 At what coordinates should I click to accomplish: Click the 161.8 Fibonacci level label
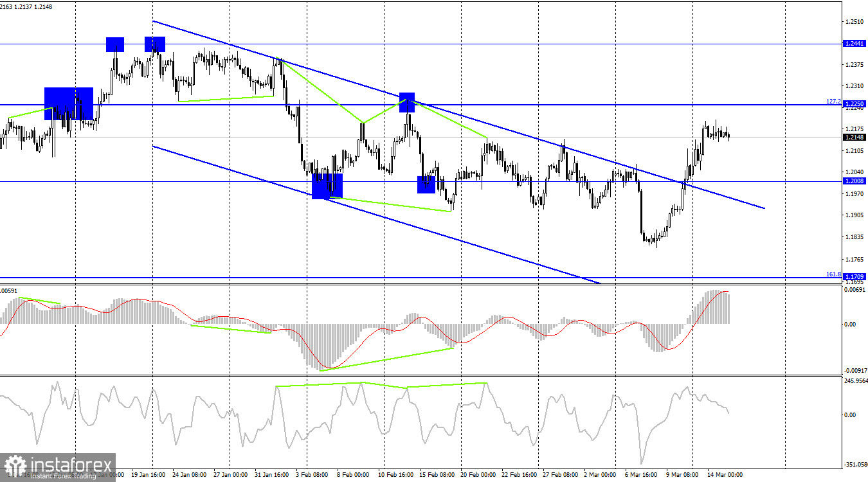(833, 274)
